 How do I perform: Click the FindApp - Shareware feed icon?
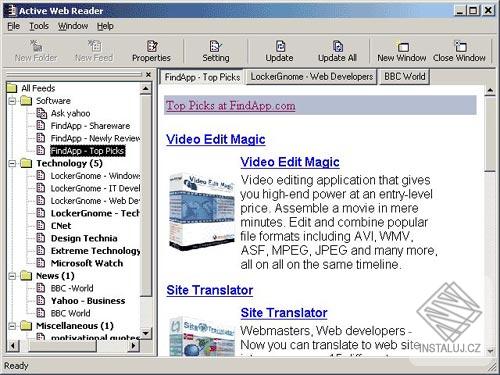40,126
